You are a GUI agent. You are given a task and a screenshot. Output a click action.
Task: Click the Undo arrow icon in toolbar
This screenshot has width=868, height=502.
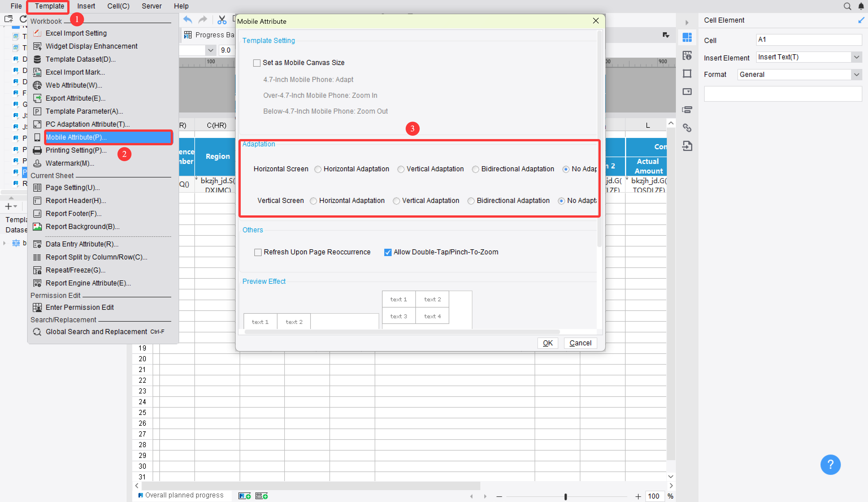(187, 20)
